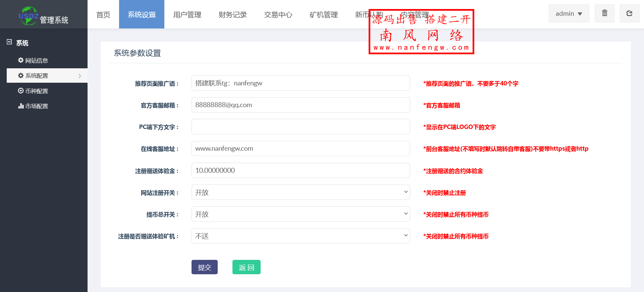The image size is (644, 292).
Task: Go to the 用户管理 tab
Action: pos(187,15)
